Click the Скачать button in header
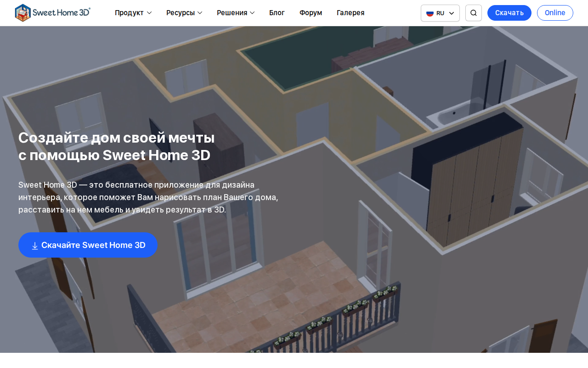 [x=509, y=13]
